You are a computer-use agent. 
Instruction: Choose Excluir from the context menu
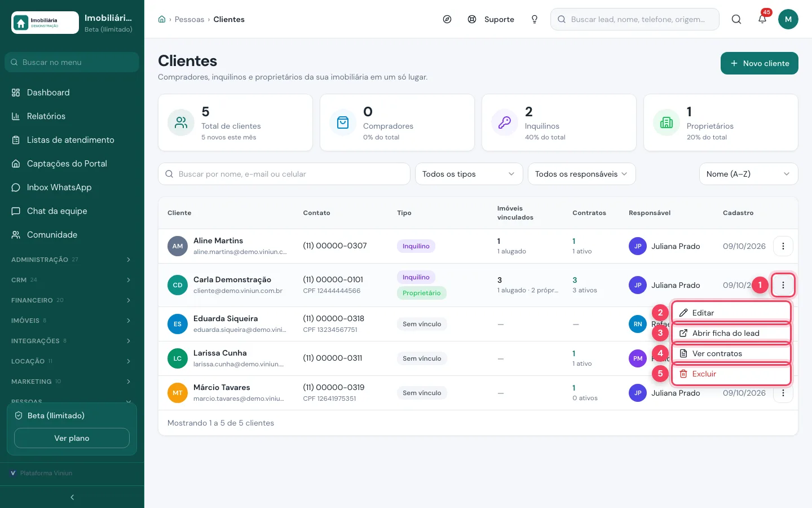(731, 374)
